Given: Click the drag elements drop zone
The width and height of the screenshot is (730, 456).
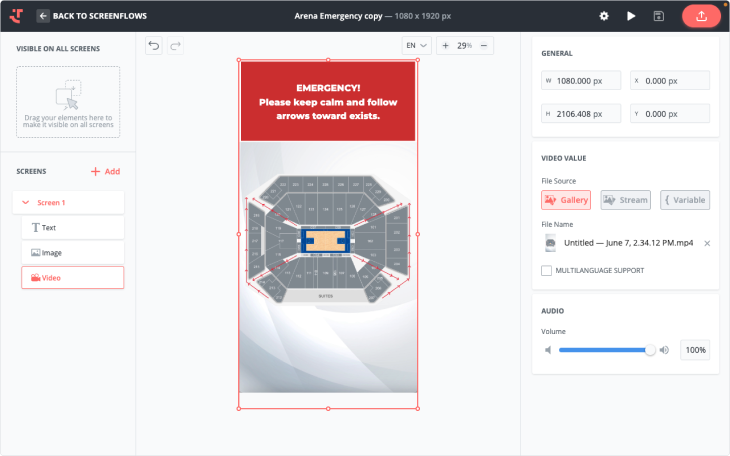Looking at the screenshot, I should point(68,102).
